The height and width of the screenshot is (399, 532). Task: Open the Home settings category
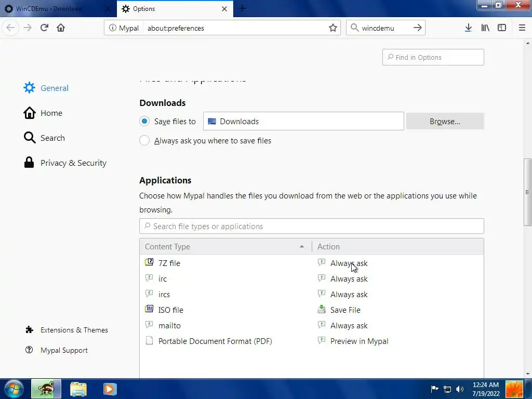coord(43,113)
